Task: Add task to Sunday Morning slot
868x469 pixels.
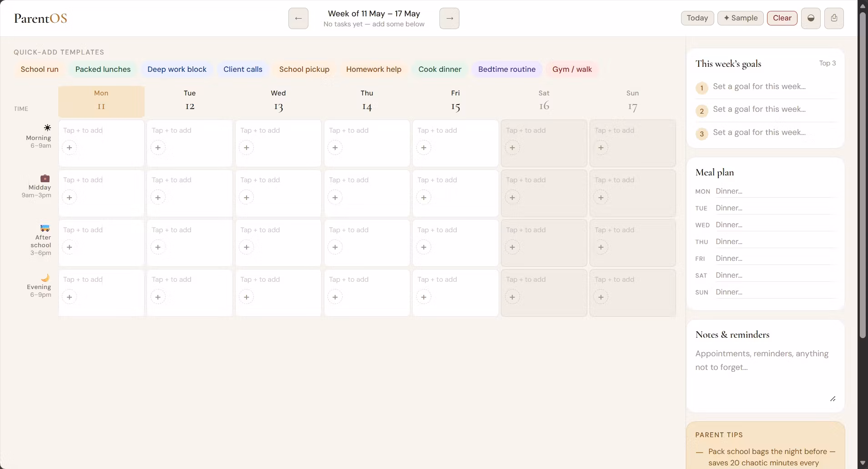Action: (x=601, y=148)
